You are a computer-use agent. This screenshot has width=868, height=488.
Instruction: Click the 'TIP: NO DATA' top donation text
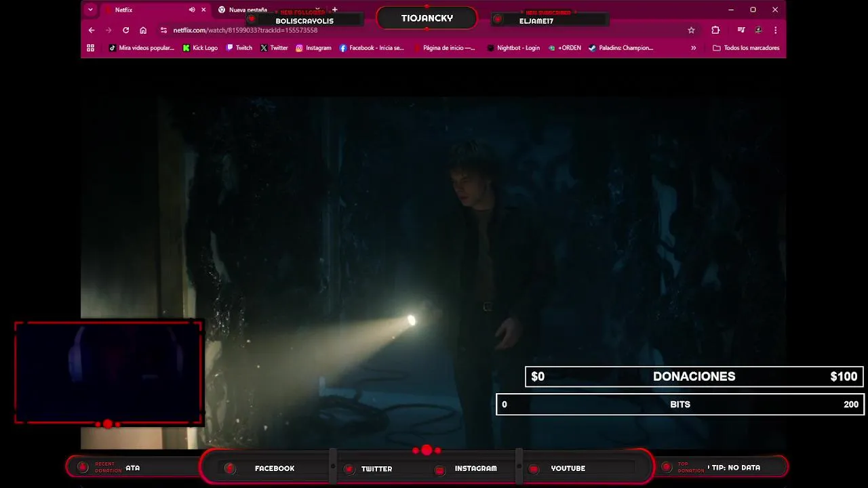[x=736, y=468]
